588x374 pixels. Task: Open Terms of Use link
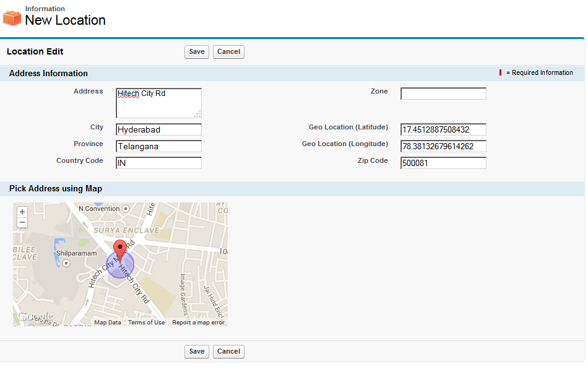click(146, 322)
